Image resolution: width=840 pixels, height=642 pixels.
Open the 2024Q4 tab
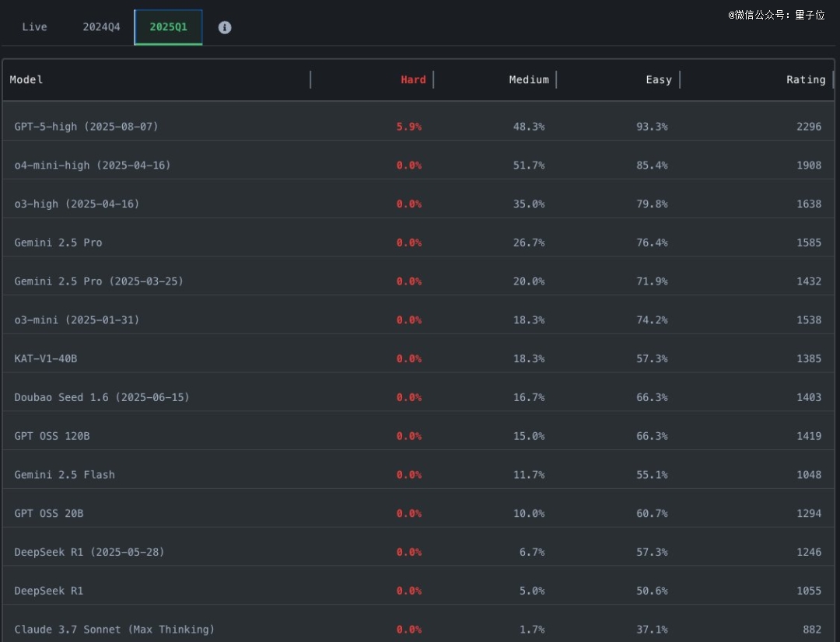point(101,26)
